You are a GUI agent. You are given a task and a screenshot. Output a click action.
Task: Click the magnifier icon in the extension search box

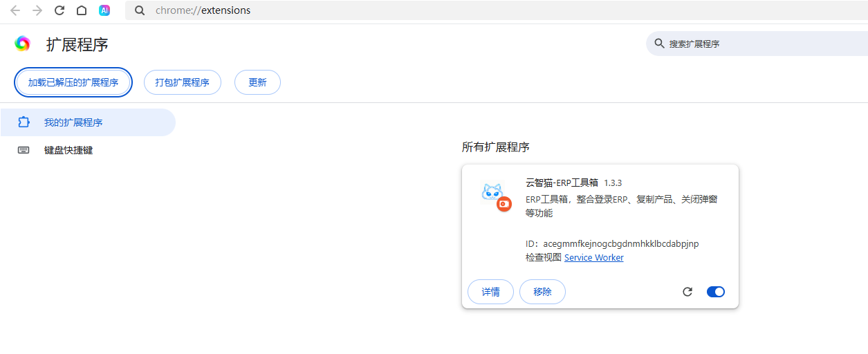click(x=658, y=44)
